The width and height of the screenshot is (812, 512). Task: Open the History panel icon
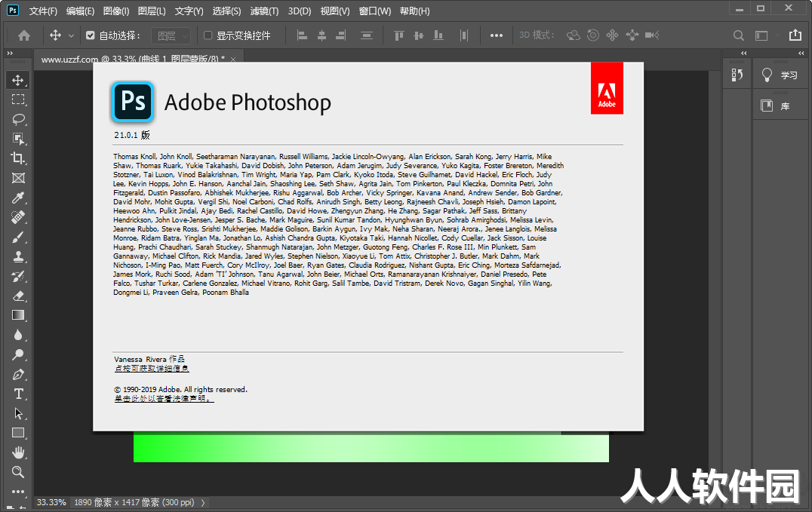737,75
